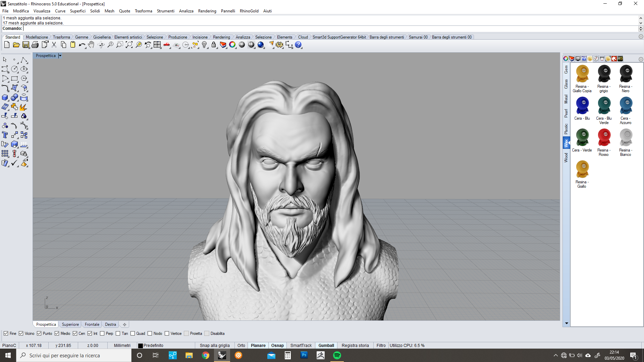
Task: Enable the Quad osnap checkbox
Action: click(x=133, y=334)
